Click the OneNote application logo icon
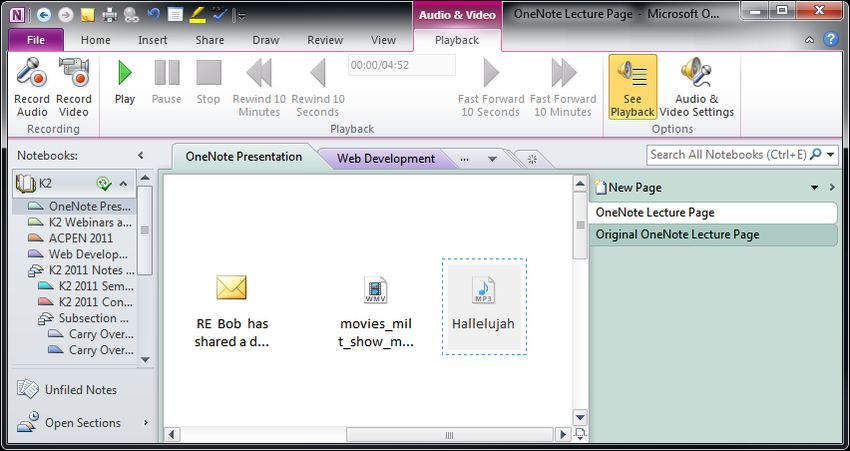850x451 pixels. 17,15
